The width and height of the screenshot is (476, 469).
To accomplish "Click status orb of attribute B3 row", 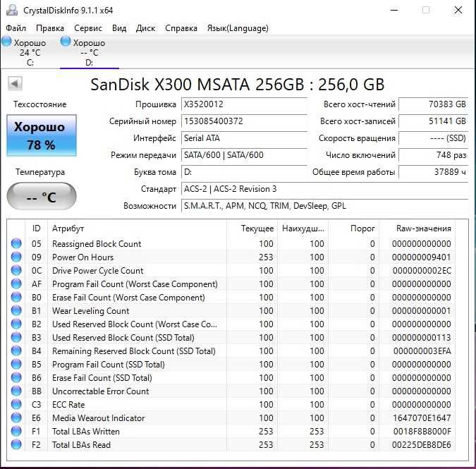I will click(x=16, y=337).
